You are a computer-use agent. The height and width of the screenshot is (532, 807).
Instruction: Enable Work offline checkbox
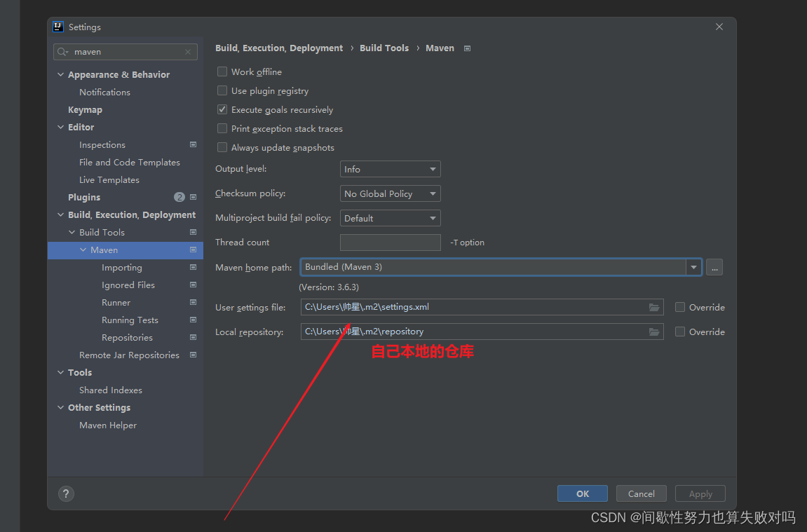point(222,71)
